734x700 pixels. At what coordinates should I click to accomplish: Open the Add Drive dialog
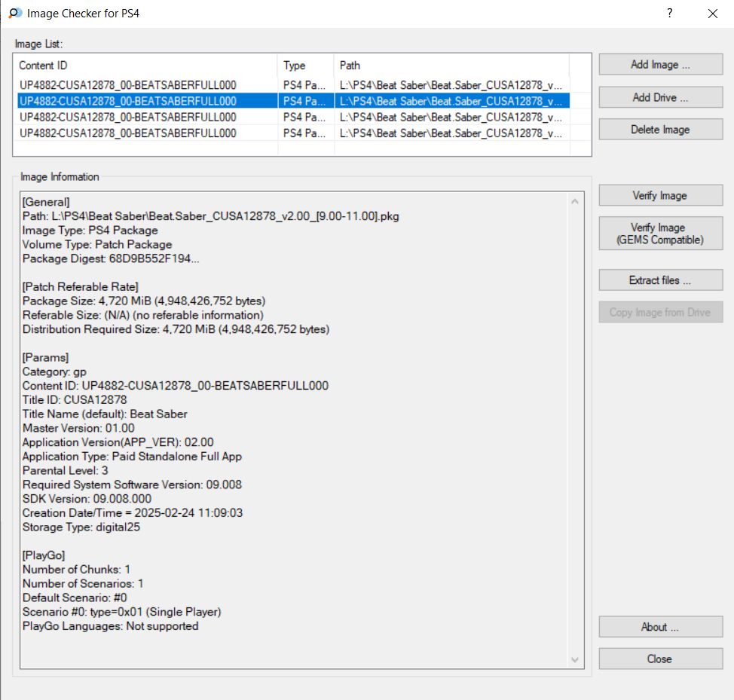coord(660,97)
